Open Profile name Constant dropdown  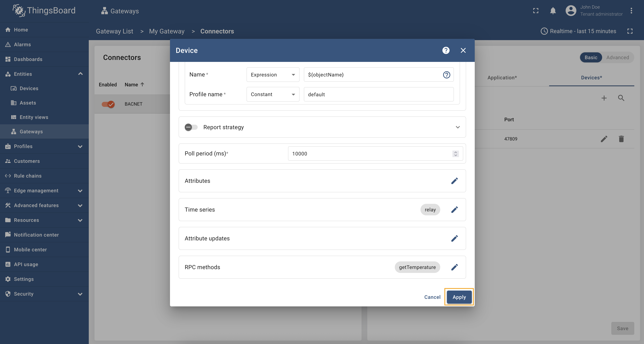click(273, 94)
